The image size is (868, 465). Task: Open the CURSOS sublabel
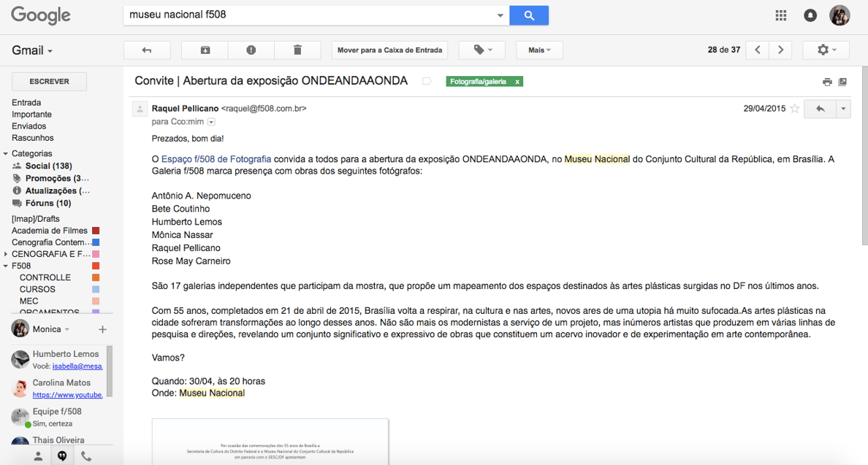[37, 289]
